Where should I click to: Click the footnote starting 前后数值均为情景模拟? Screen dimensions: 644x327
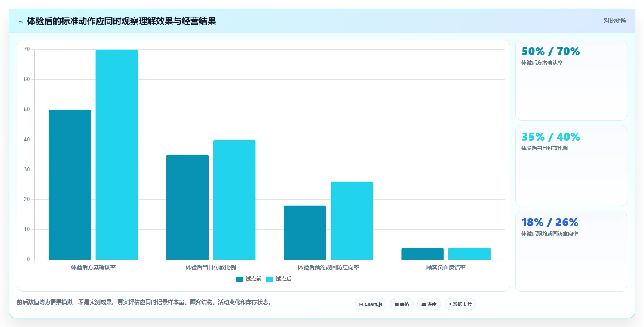(x=144, y=302)
